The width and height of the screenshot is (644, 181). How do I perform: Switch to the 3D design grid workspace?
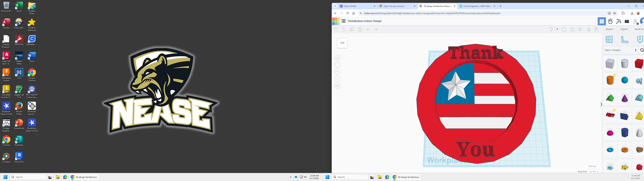(x=602, y=21)
